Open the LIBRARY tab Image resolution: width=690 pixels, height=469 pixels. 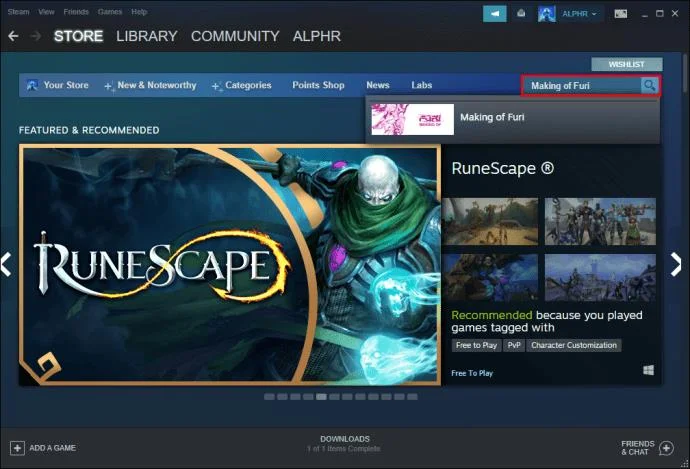(147, 36)
